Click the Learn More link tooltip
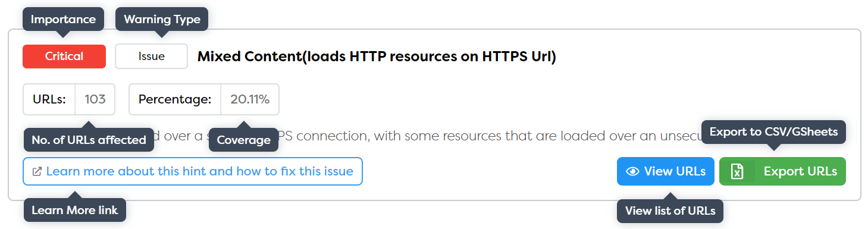 point(74,210)
